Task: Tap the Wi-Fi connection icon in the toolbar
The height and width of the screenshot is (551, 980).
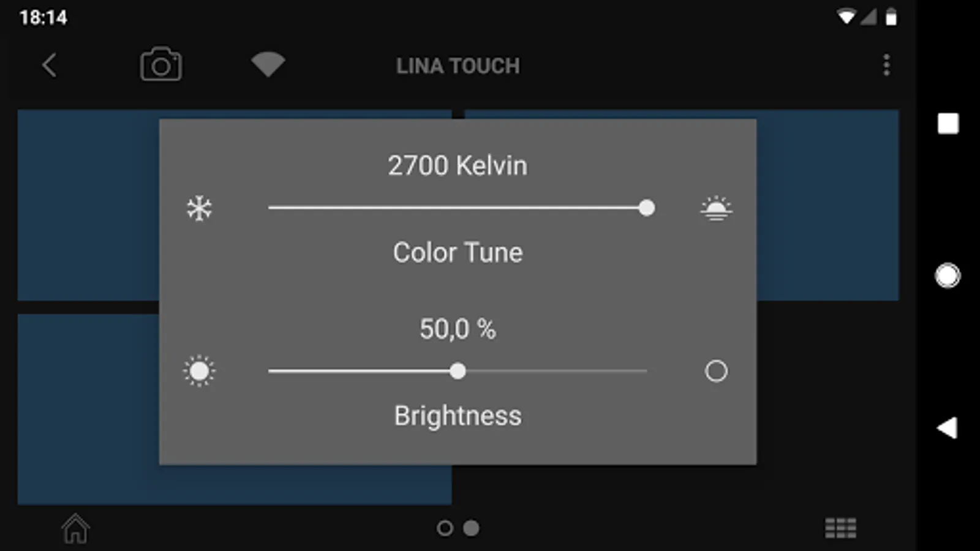Action: tap(268, 64)
